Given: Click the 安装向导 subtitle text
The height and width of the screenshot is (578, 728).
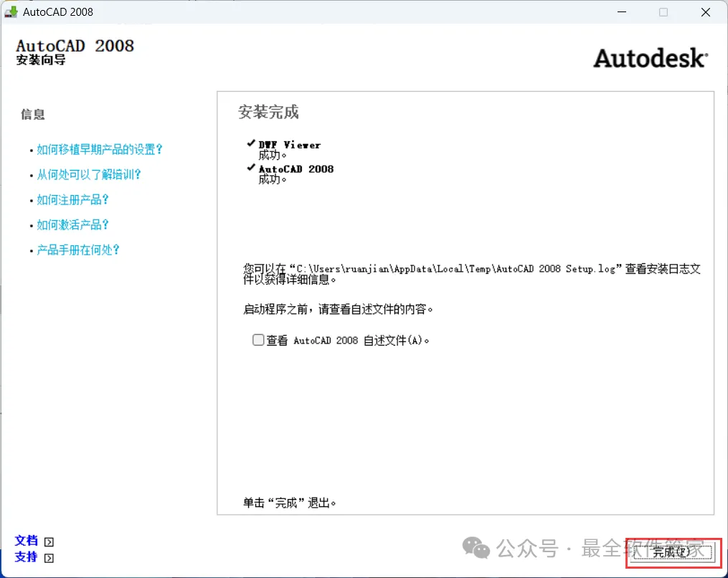Looking at the screenshot, I should pos(41,60).
